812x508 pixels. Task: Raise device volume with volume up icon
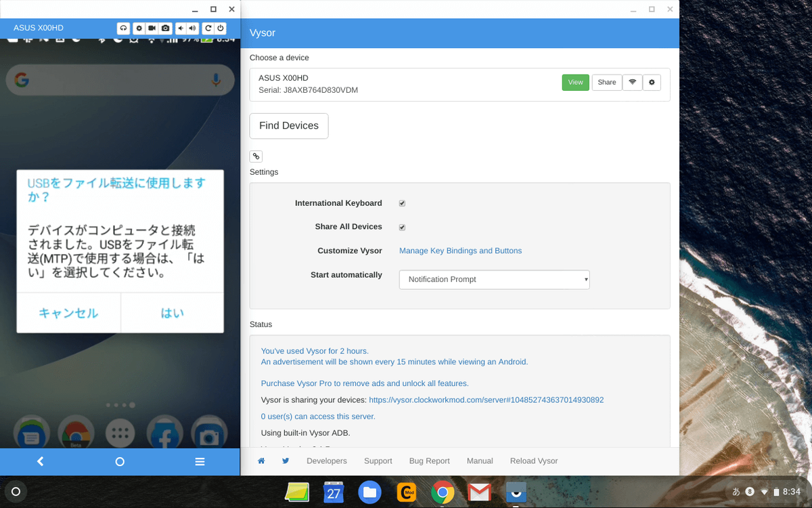pyautogui.click(x=193, y=28)
